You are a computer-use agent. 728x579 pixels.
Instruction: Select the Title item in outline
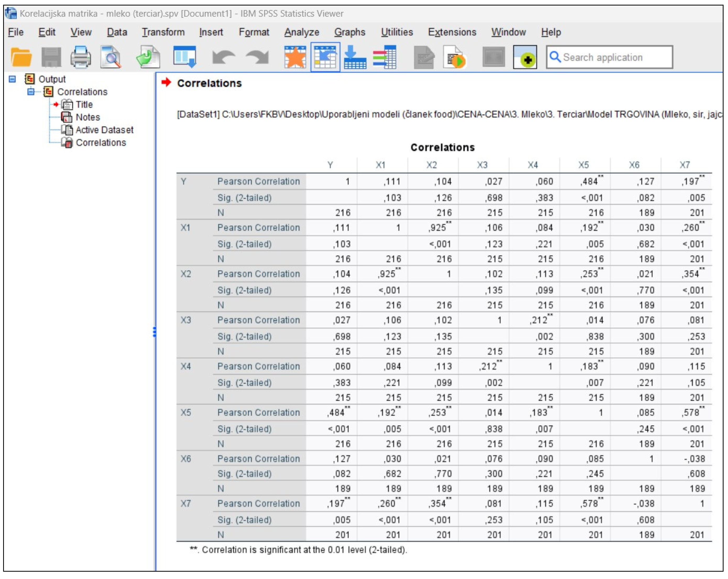tap(84, 104)
